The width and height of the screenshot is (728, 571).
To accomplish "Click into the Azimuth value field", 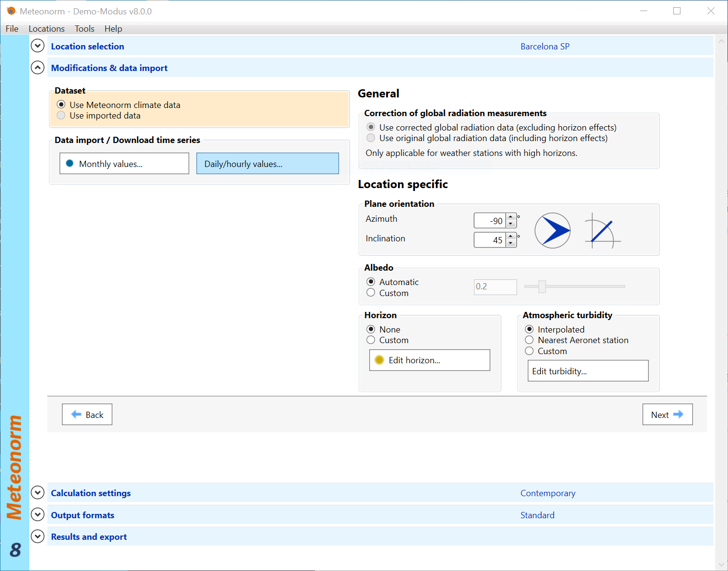I will 490,221.
